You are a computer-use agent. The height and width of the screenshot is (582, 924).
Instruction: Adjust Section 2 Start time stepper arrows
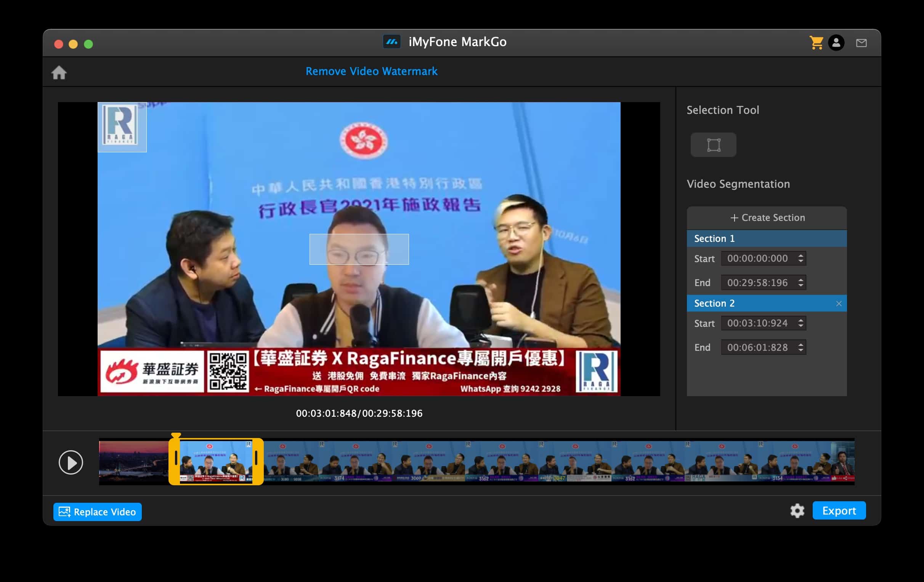tap(801, 323)
